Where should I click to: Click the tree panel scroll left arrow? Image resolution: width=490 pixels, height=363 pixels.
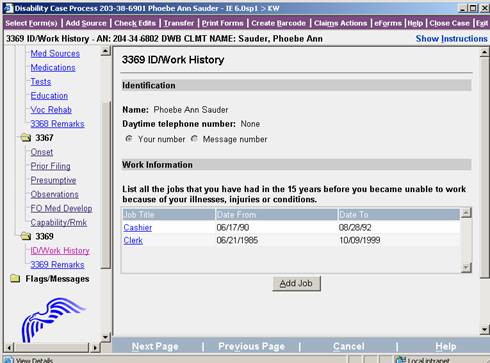9,348
